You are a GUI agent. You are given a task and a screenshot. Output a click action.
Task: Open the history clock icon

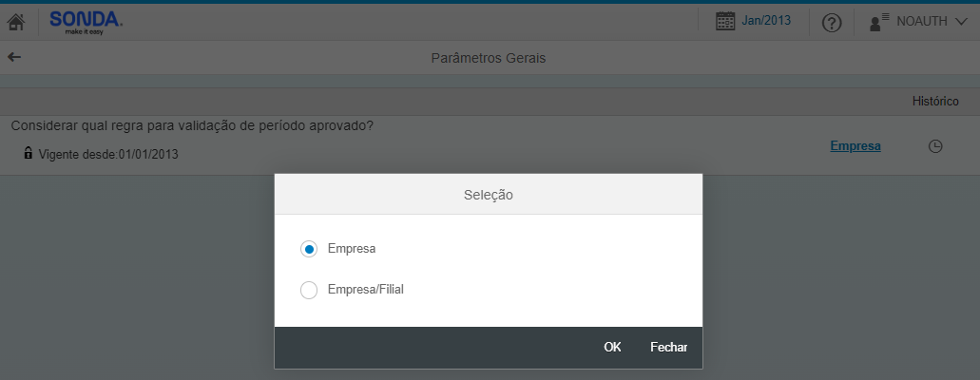pyautogui.click(x=935, y=147)
